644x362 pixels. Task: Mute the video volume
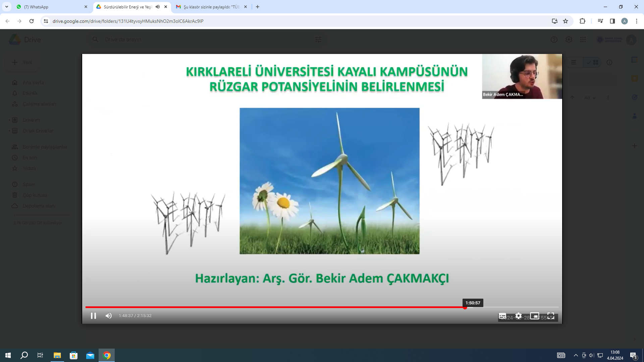[109, 316]
